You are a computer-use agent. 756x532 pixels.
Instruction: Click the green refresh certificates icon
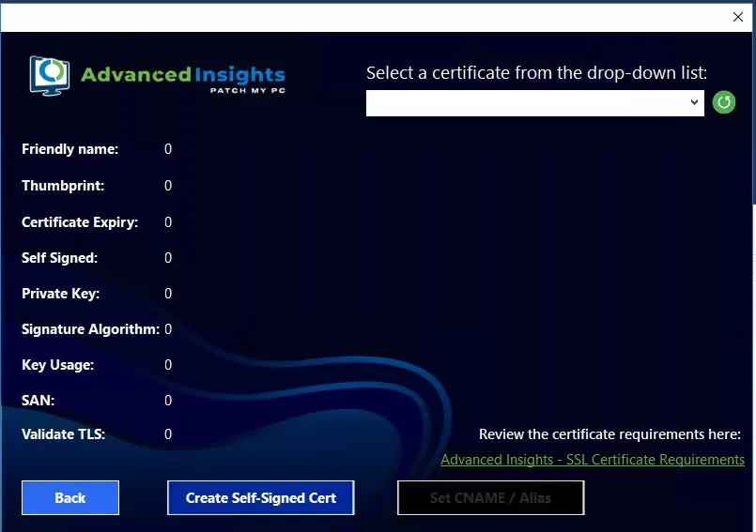coord(724,102)
